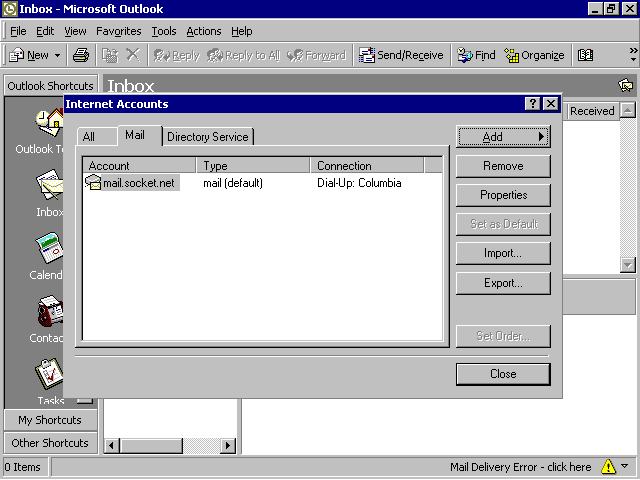The width and height of the screenshot is (640, 480).
Task: Switch to the All tab
Action: click(x=96, y=136)
